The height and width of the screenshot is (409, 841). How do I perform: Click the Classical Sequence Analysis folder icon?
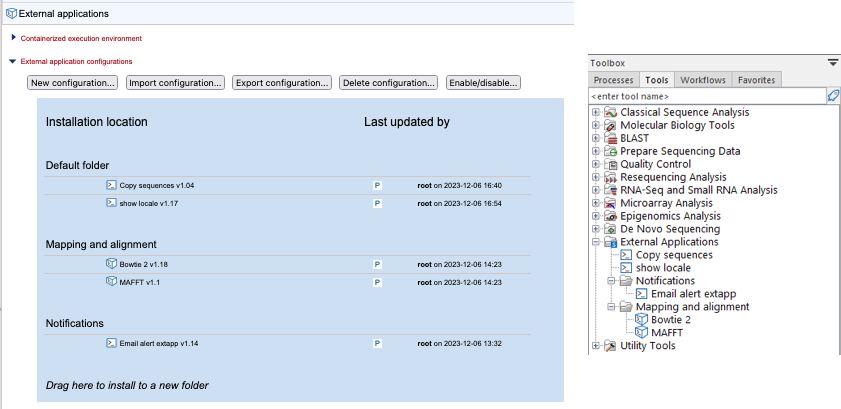(x=610, y=112)
